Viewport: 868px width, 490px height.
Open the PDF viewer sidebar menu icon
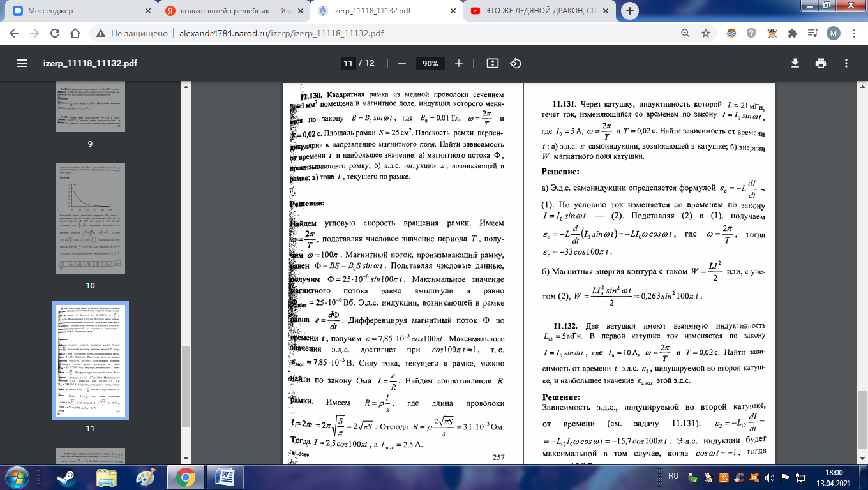coord(22,63)
